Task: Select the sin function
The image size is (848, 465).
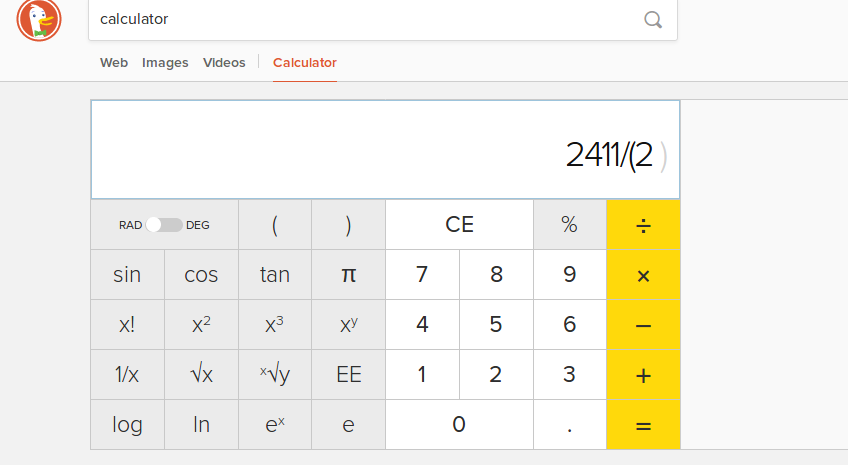Action: click(127, 275)
